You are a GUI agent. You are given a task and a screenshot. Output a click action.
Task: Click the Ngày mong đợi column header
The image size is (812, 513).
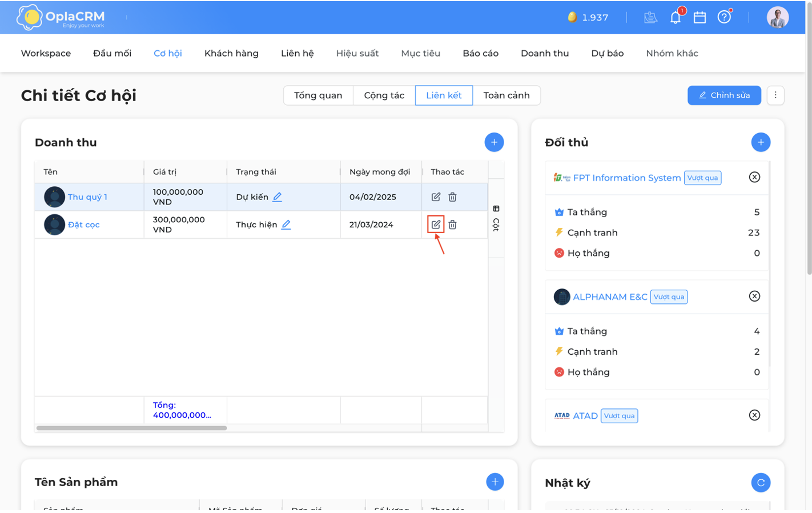pyautogui.click(x=381, y=171)
